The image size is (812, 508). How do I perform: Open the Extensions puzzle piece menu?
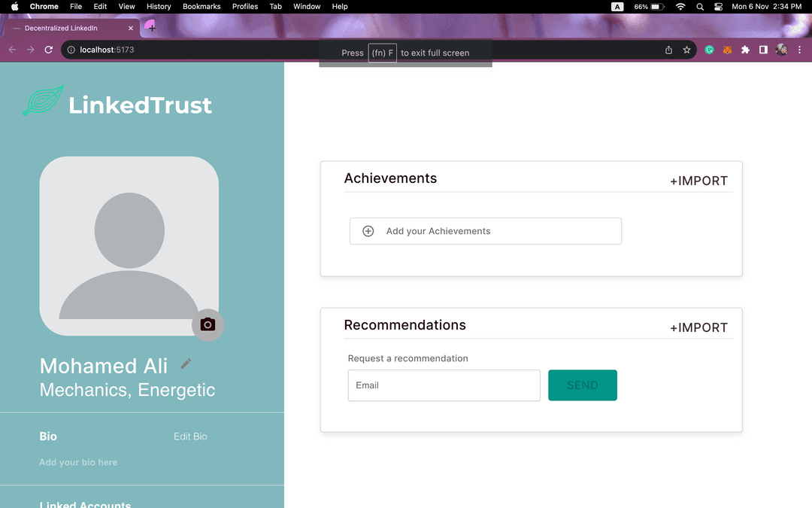745,50
